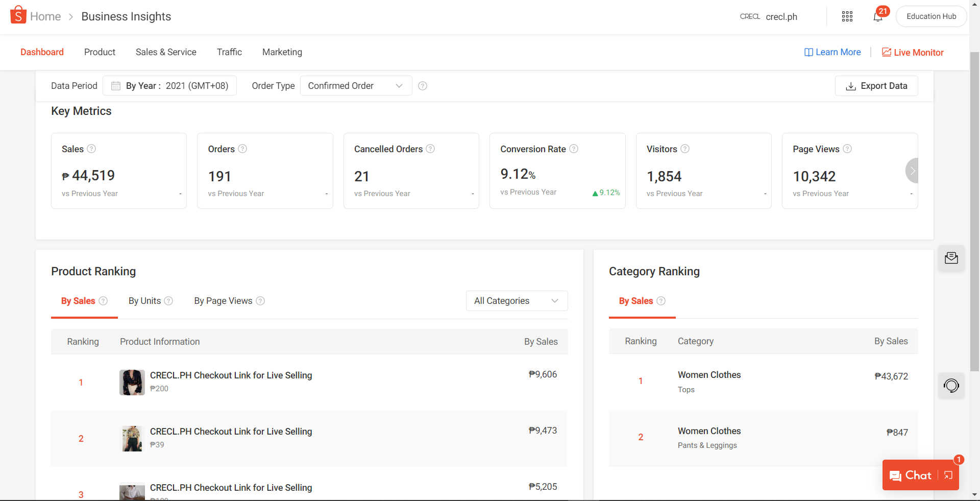Screen dimensions: 980x501
Task: Click the Visitors help question icon
Action: (x=685, y=149)
